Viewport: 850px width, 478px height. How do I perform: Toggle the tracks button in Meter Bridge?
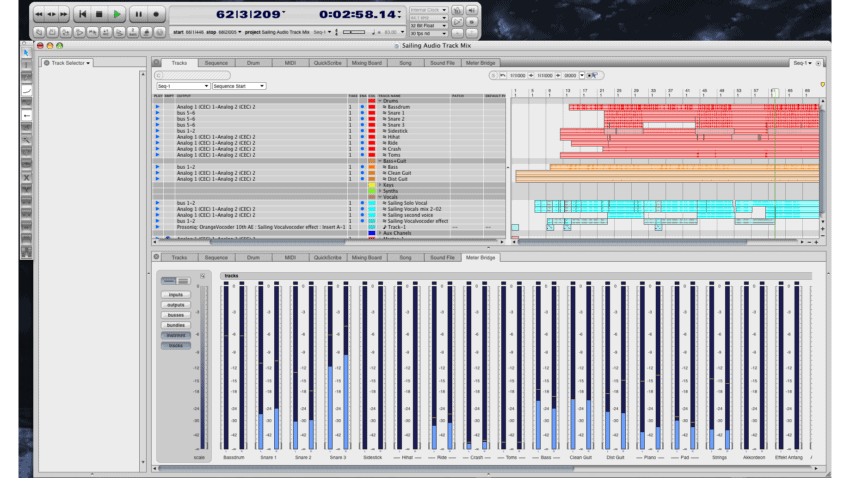click(x=176, y=345)
